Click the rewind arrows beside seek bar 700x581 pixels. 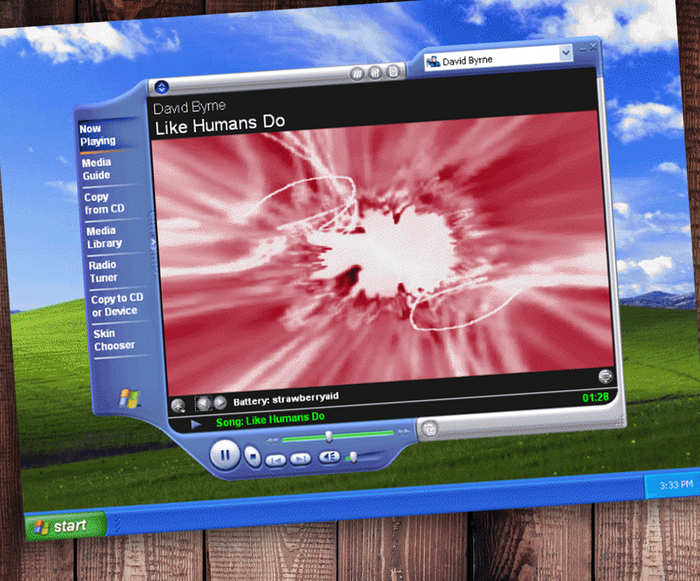click(271, 440)
